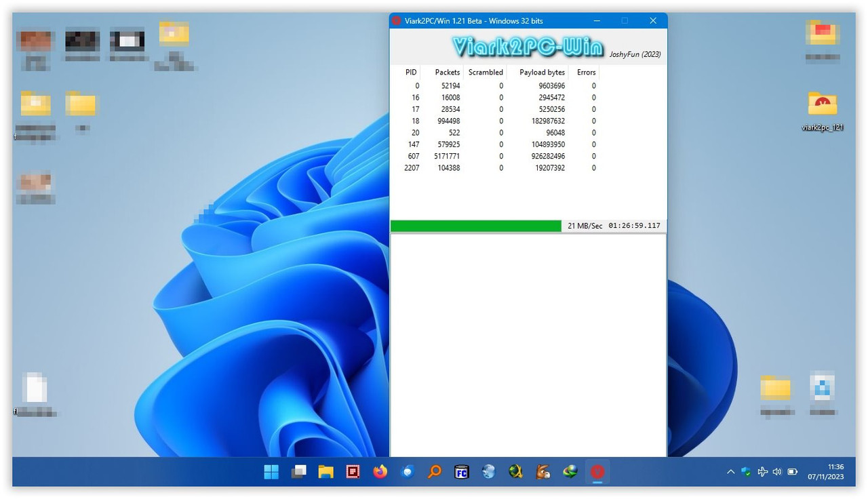Click the Viark2PC red title bar icon
Image resolution: width=868 pixels, height=499 pixels.
[x=397, y=21]
